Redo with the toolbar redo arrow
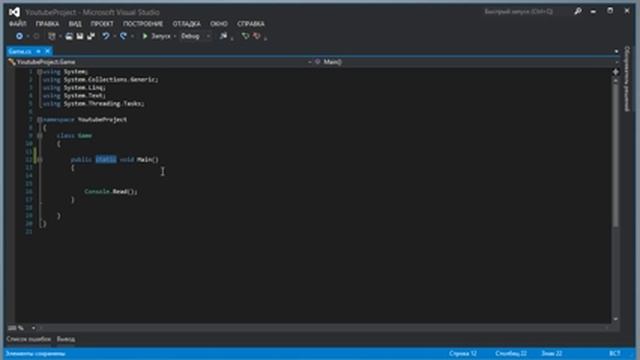Viewport: 640px width, 360px height. [123, 36]
